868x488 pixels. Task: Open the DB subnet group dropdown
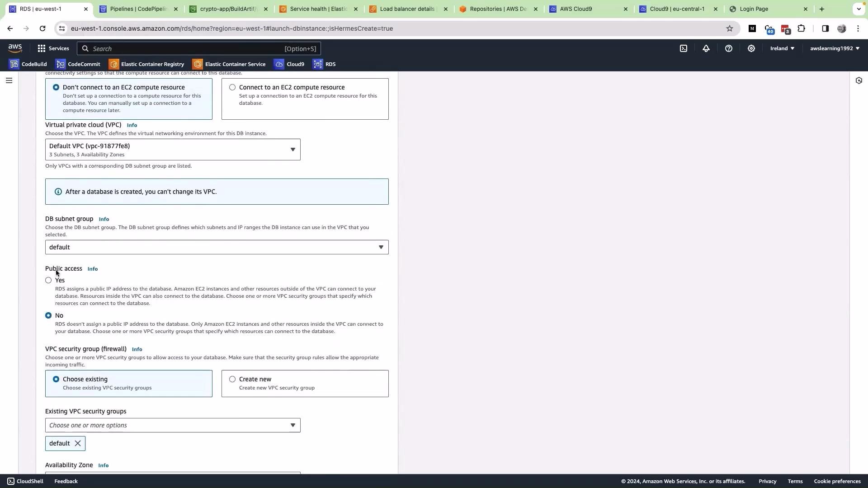[217, 247]
